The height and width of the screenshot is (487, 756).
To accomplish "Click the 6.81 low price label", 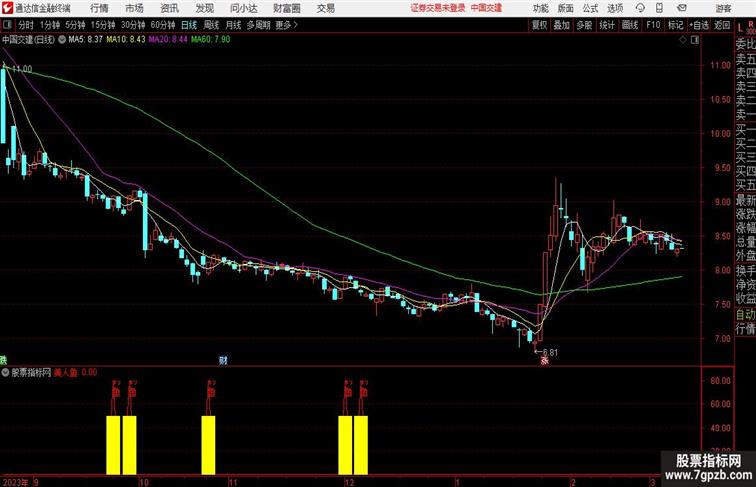I will 550,352.
